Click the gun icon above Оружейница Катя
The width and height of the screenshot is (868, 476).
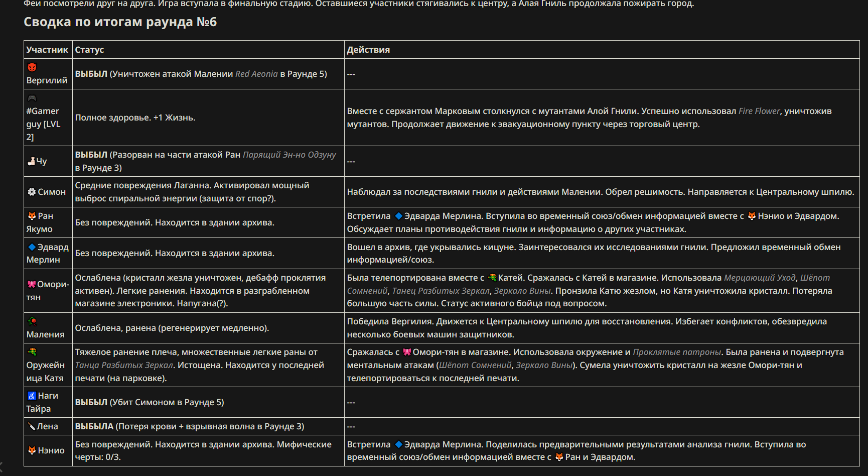click(x=32, y=352)
